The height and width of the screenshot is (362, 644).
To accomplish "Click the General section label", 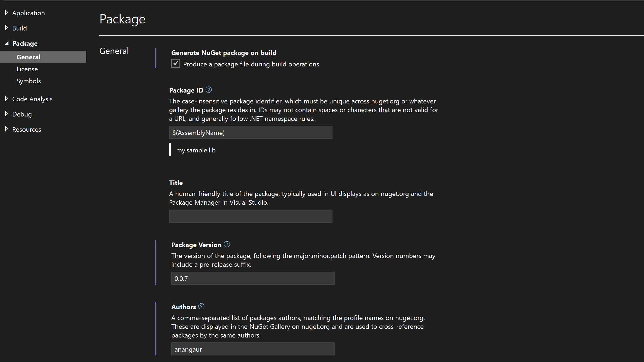I will (114, 51).
